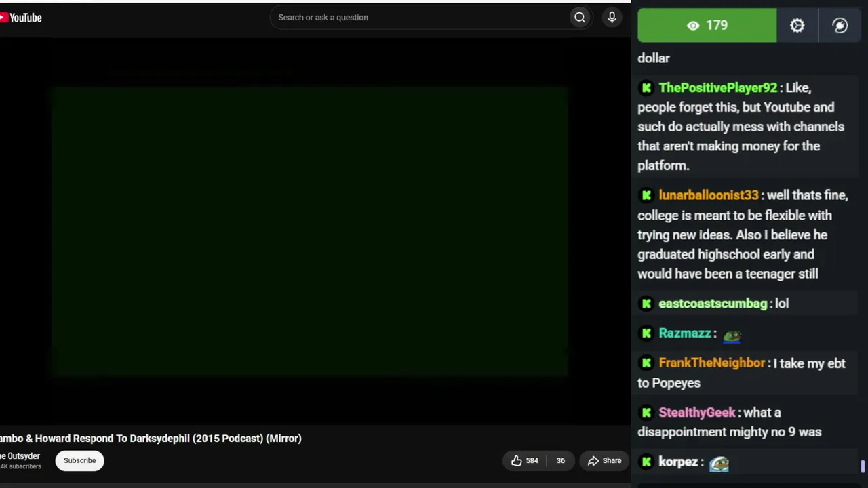The image size is (868, 488).
Task: Click Kick badge next to Razmazz
Action: (646, 333)
